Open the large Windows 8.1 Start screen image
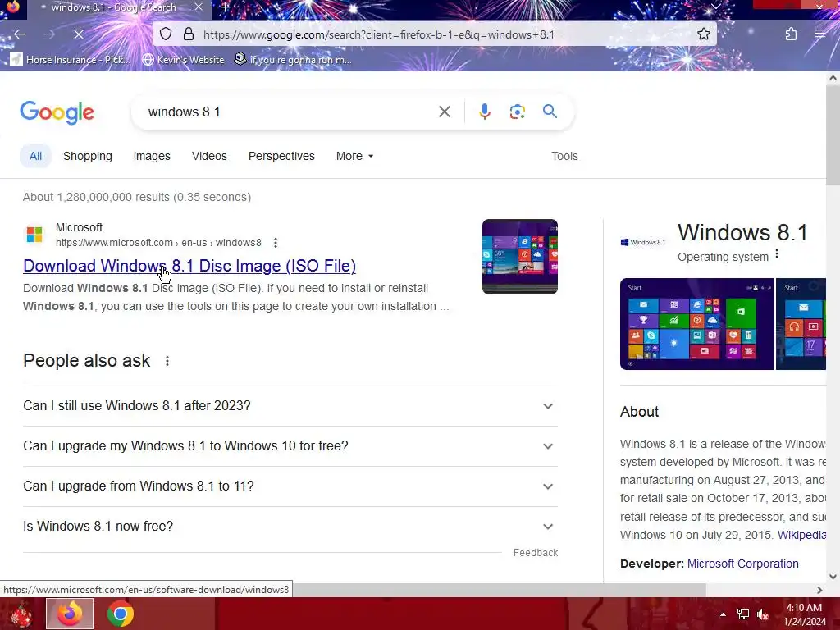Screen dimensions: 840x630 697,324
